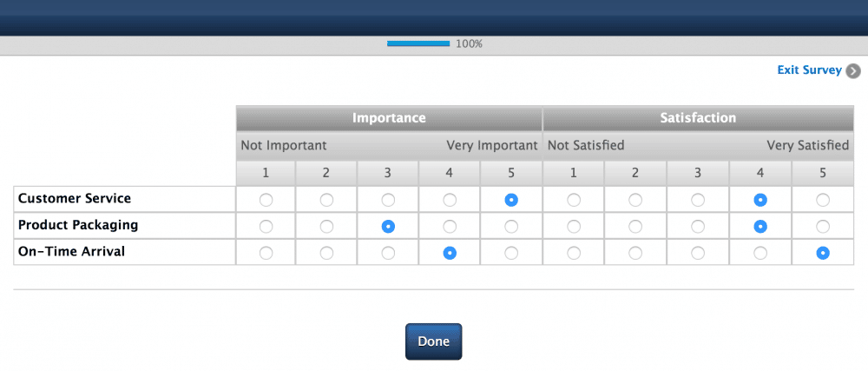This screenshot has height=371, width=868.
Task: Click the survey progress bar
Action: [x=418, y=43]
